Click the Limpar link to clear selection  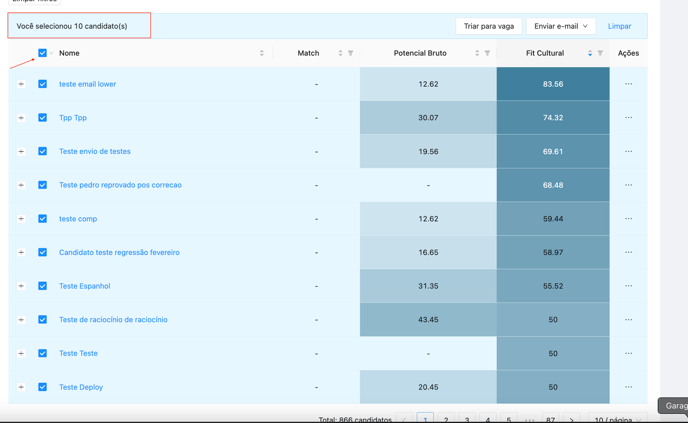(x=619, y=26)
